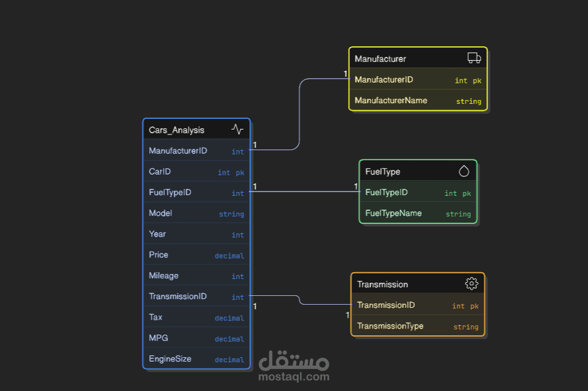Click the pk marker beside CarID
This screenshot has height=391, width=588.
(238, 172)
